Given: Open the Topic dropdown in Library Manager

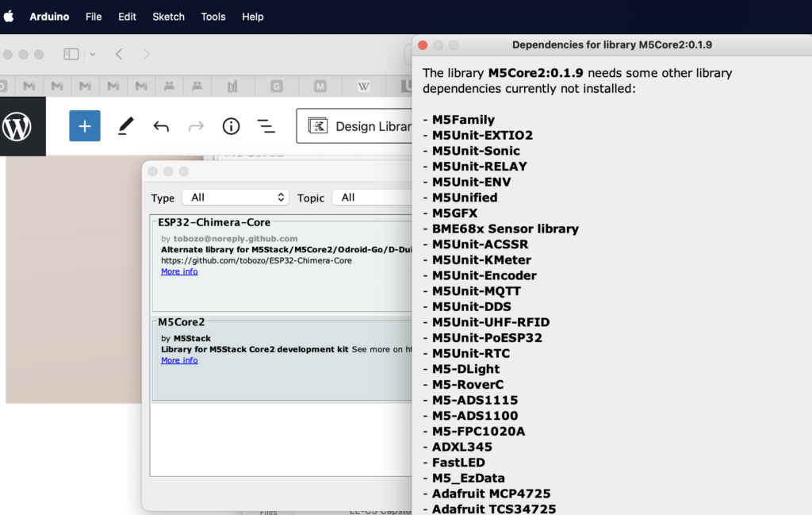Looking at the screenshot, I should pos(373,198).
